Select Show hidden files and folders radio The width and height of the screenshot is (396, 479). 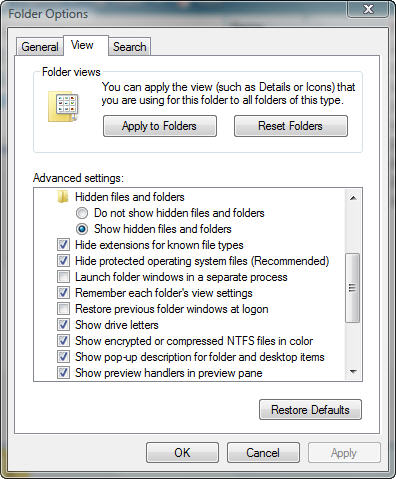(x=82, y=229)
